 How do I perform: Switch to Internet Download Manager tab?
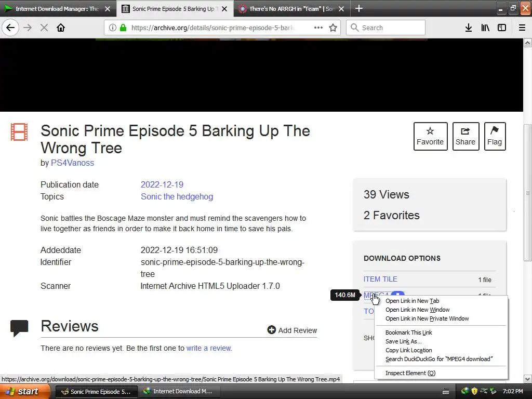coord(58,9)
